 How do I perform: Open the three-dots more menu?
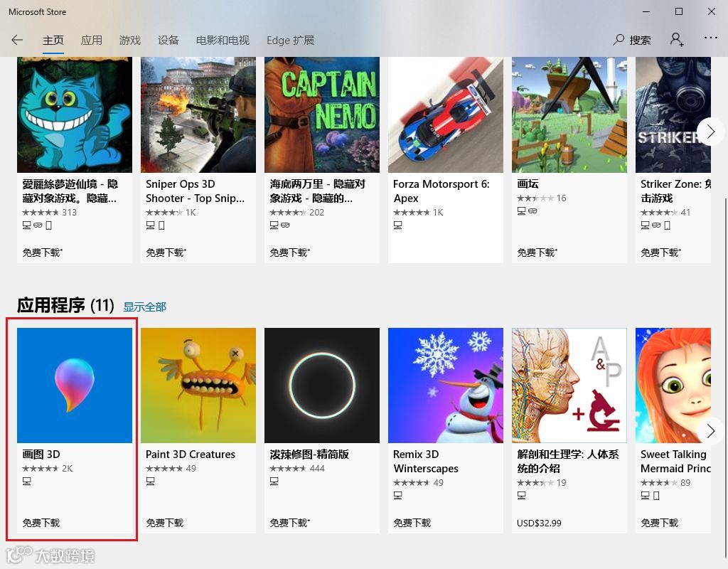tap(710, 38)
